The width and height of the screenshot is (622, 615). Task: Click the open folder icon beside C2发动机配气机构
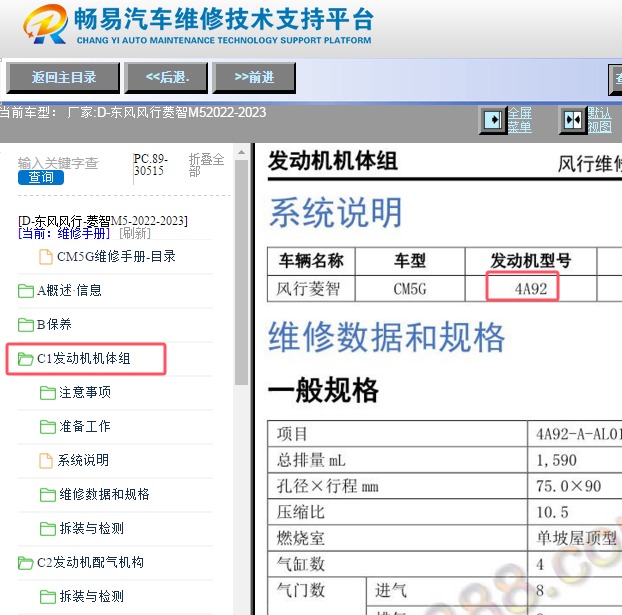tap(26, 563)
